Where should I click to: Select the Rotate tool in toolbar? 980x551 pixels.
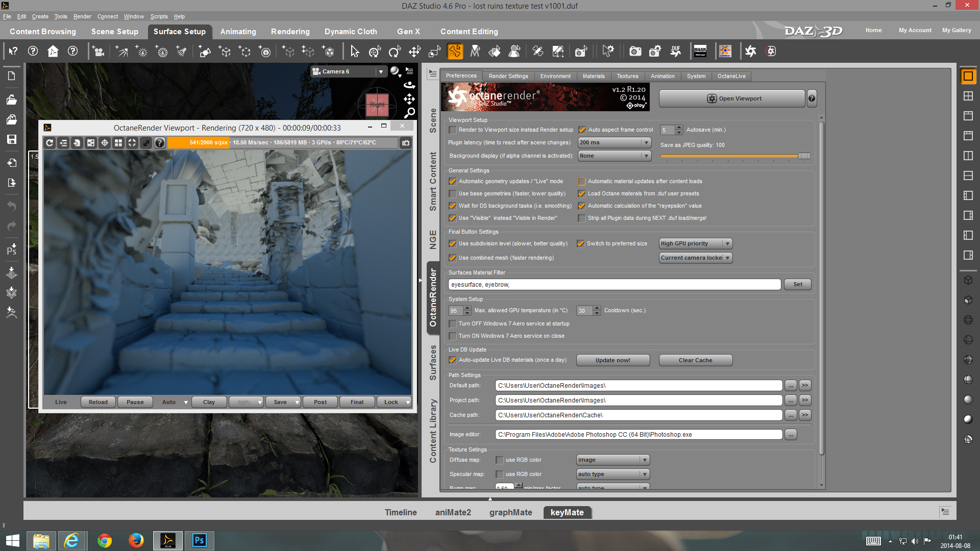click(394, 52)
